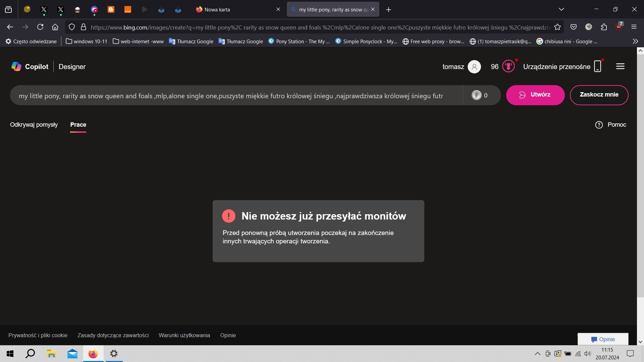Click the Copilot logo icon
The height and width of the screenshot is (362, 644).
pos(16,66)
